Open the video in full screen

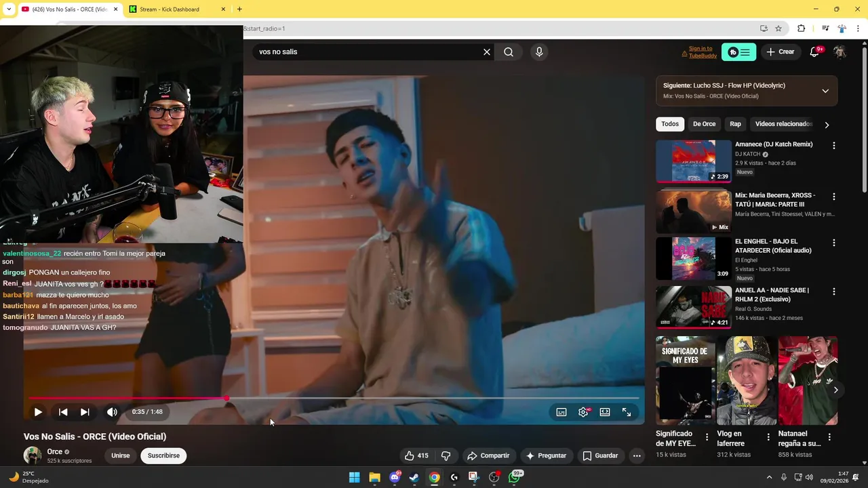pyautogui.click(x=627, y=411)
